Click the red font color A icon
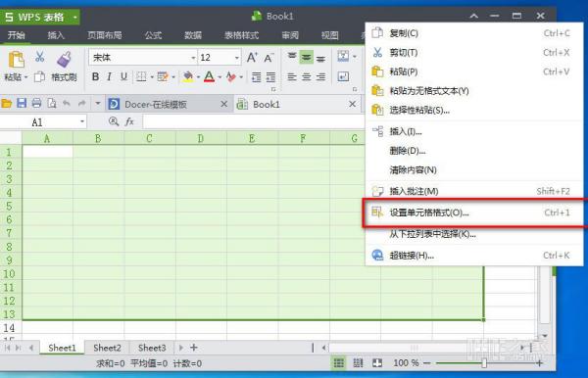Viewport: 588px width, 378px height. tap(210, 77)
